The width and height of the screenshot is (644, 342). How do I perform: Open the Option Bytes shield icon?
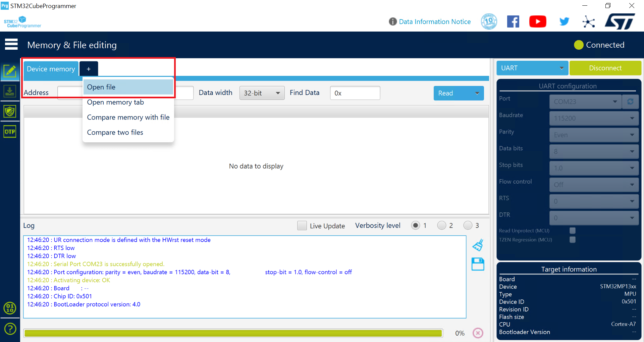(10, 111)
